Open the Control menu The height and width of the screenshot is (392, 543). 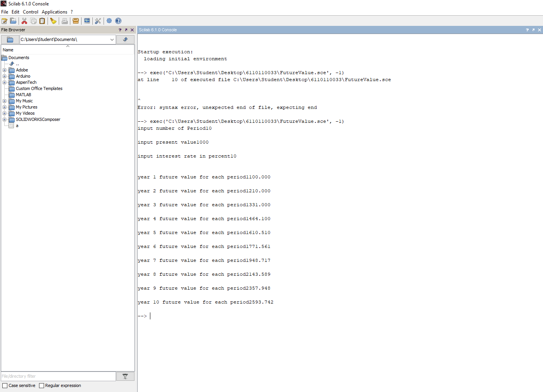(x=31, y=12)
